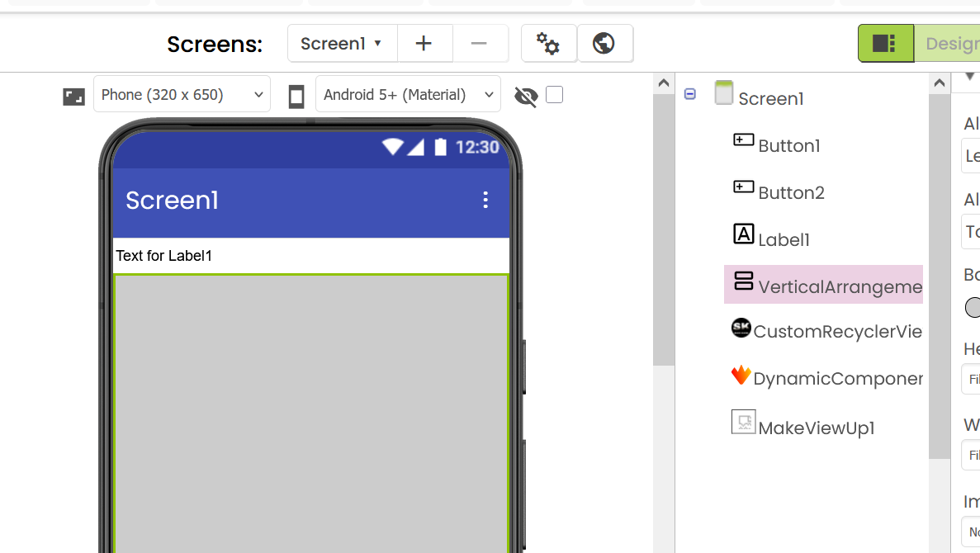Click the Button1 component icon
This screenshot has width=980, height=553.
(743, 140)
